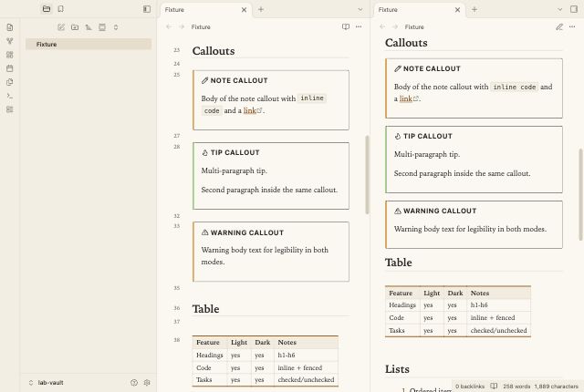Click the Tip Callout title in left pane
The width and height of the screenshot is (584, 392).
click(235, 152)
